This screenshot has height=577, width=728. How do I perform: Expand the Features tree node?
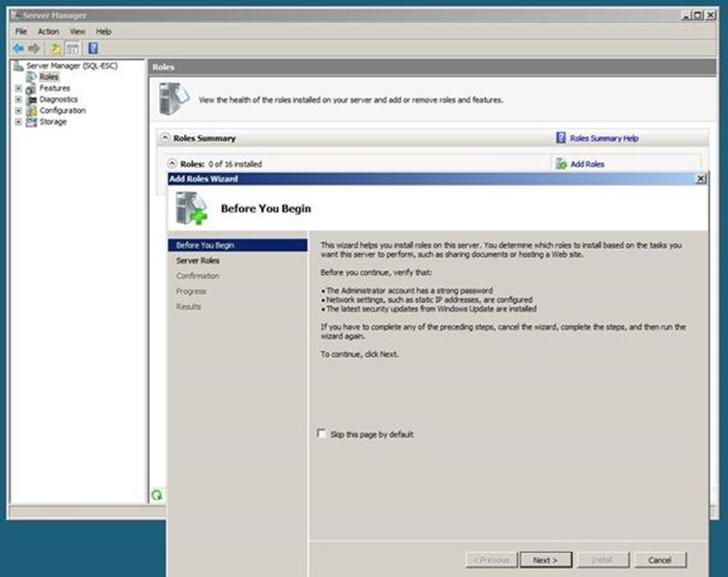pos(18,88)
